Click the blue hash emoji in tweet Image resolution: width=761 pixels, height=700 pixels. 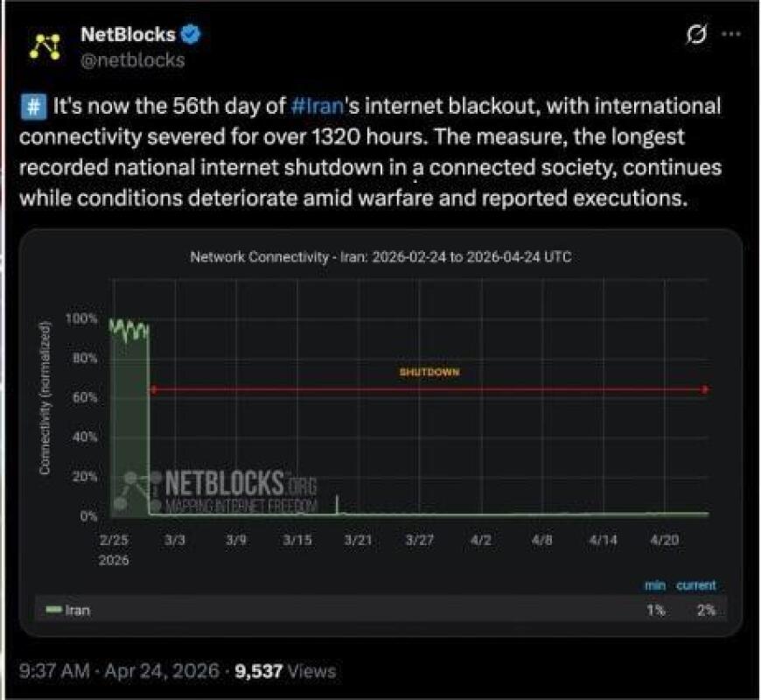[31, 108]
